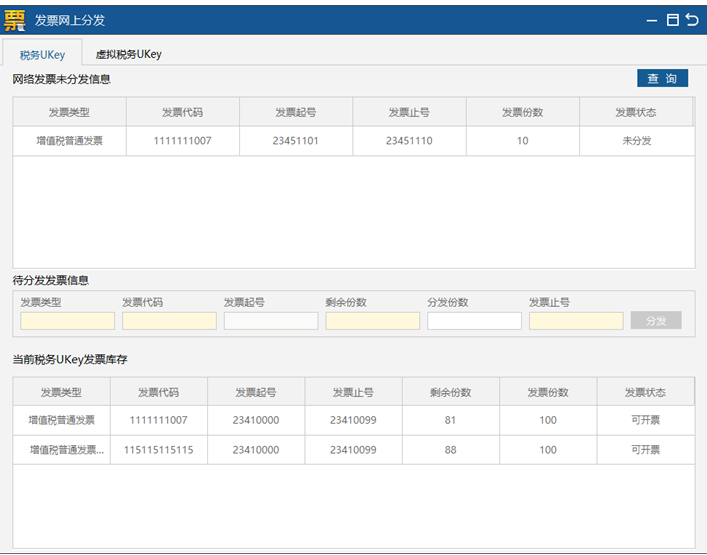Click the 发票止号 cell 23451110
707x555 pixels.
click(x=409, y=141)
